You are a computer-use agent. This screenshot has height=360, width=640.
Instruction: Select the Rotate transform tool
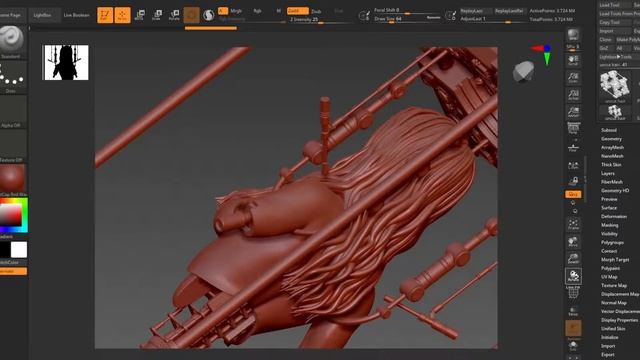click(x=174, y=15)
